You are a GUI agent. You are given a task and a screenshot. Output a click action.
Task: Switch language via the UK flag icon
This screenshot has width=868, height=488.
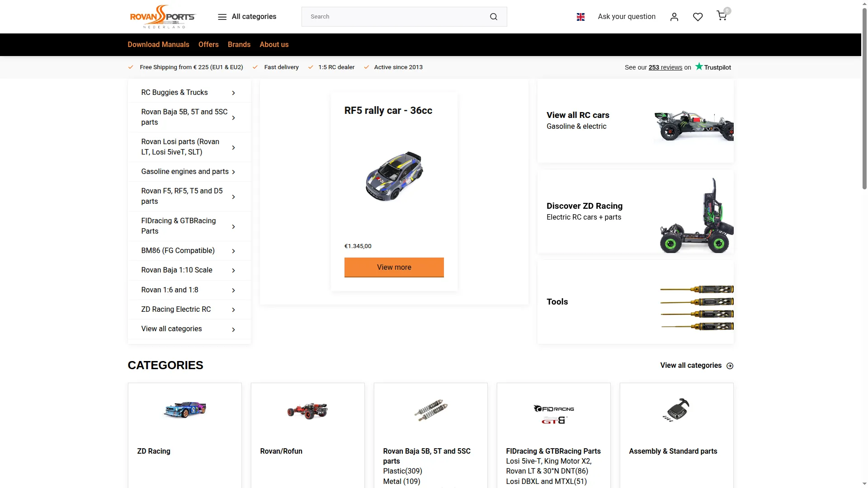pyautogui.click(x=581, y=17)
